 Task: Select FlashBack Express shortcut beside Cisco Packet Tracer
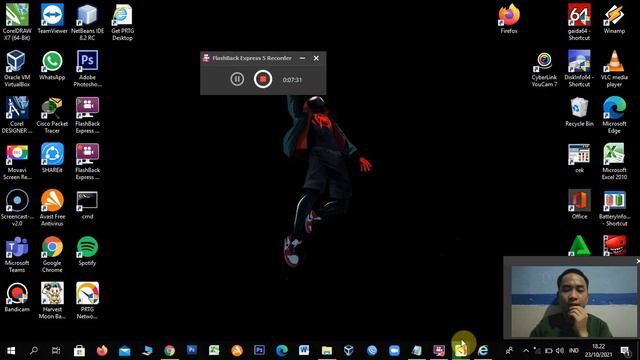coord(87,115)
